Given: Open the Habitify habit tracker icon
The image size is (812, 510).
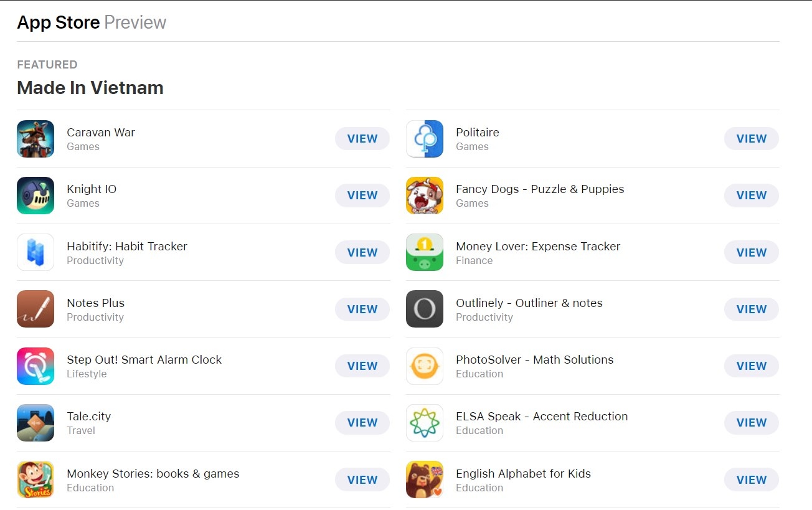Looking at the screenshot, I should [x=35, y=252].
